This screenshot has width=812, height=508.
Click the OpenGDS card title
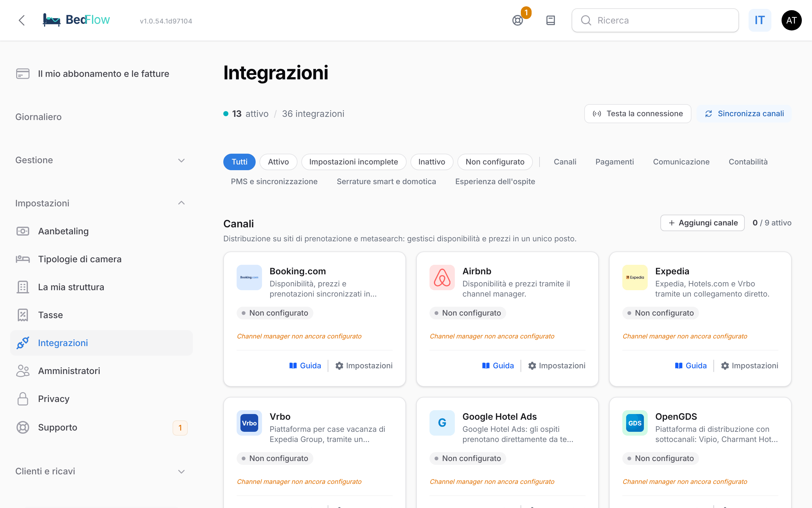(676, 417)
